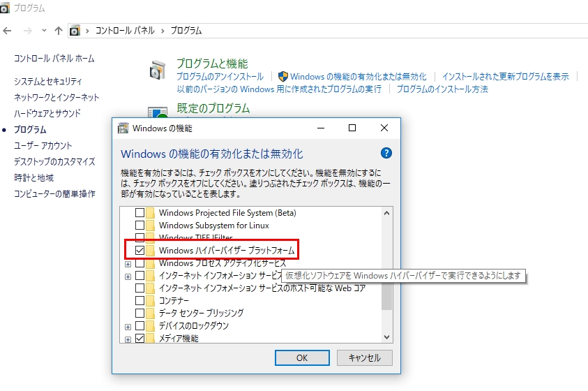Click the プログラムと機能 category icon
The width and height of the screenshot is (588, 391).
click(158, 70)
